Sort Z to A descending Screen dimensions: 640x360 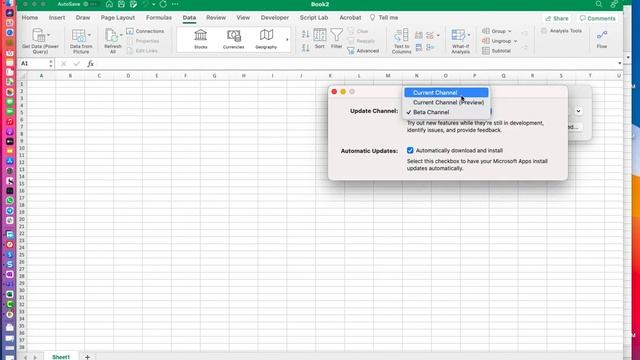[x=305, y=48]
